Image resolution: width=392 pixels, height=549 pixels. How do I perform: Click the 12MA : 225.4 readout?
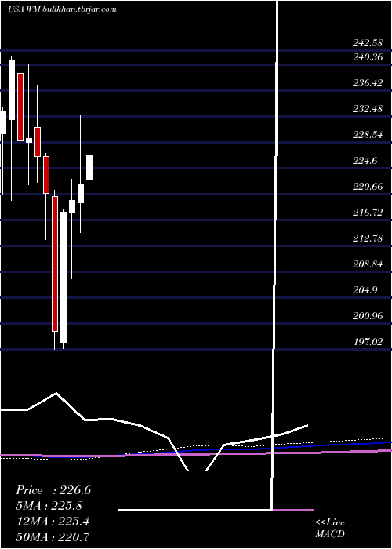coord(53,522)
